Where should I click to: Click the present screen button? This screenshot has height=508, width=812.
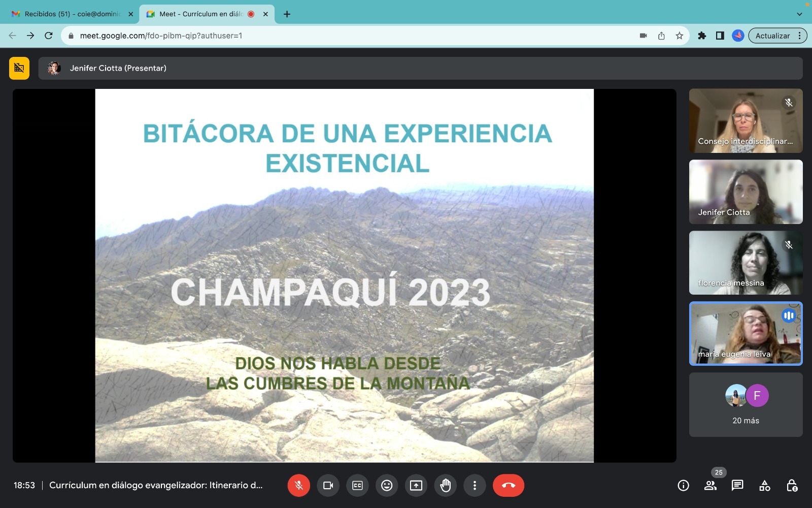click(416, 486)
